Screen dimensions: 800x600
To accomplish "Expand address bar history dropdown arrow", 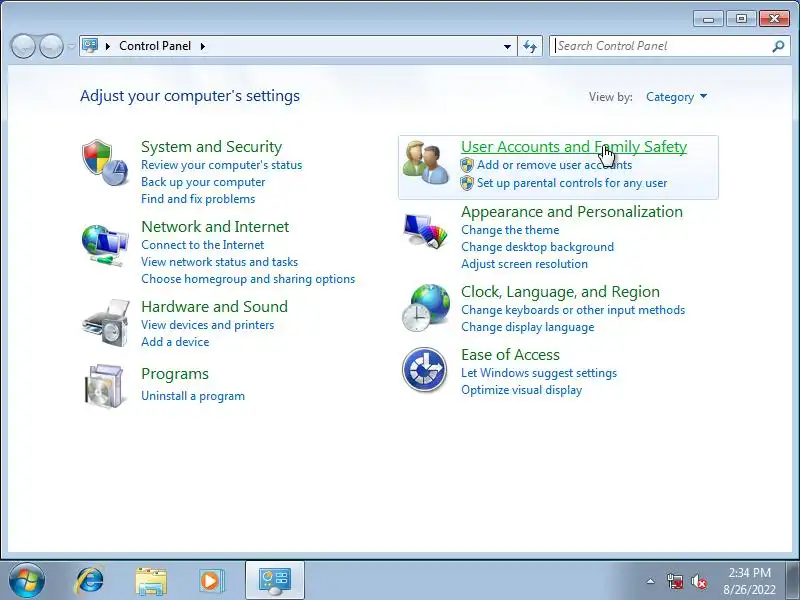I will pyautogui.click(x=507, y=46).
